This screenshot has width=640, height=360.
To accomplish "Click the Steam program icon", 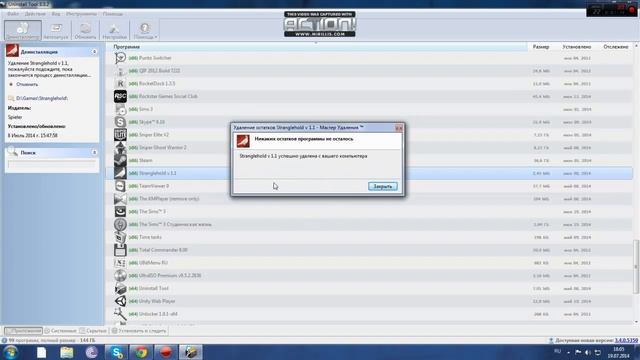I will pos(120,160).
